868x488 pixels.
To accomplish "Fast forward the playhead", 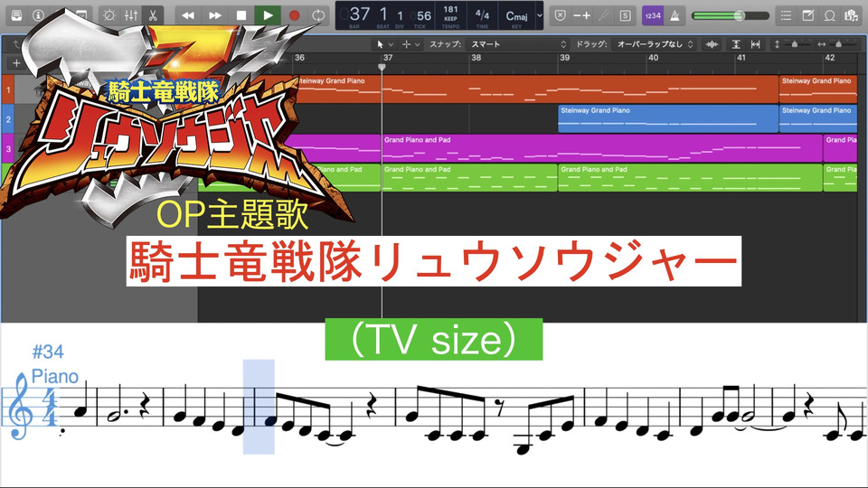I will (215, 15).
